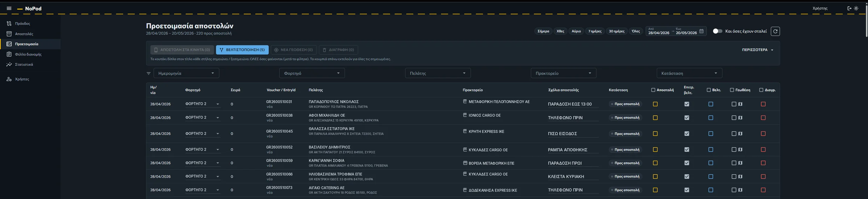This screenshot has height=199, width=868.
Task: Click voucher number GR2600510059
Action: pos(279,161)
